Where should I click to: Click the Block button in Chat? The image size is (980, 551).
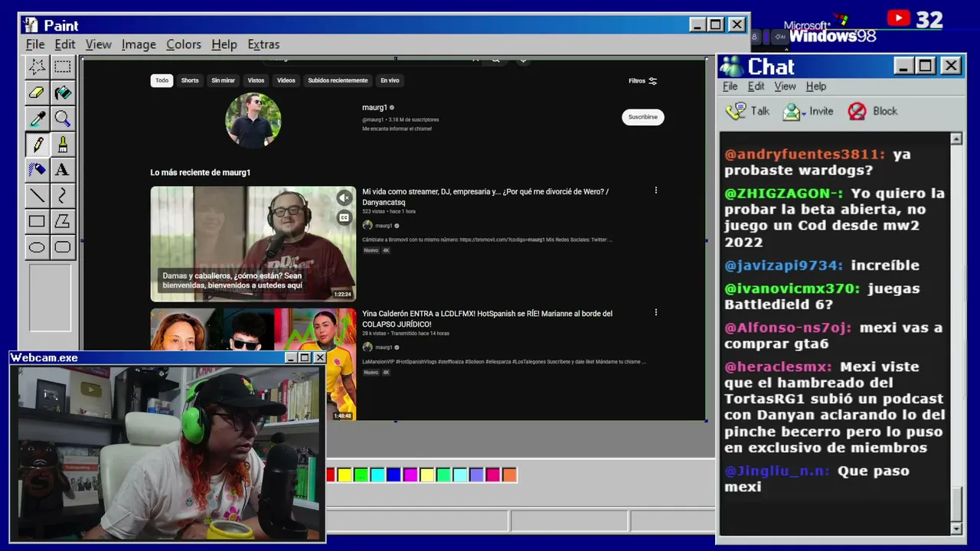pos(873,112)
